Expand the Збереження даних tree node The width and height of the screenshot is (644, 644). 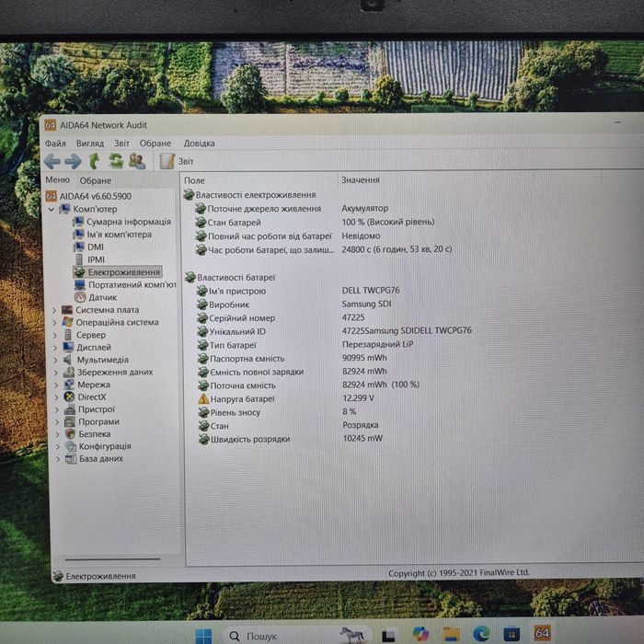56,373
